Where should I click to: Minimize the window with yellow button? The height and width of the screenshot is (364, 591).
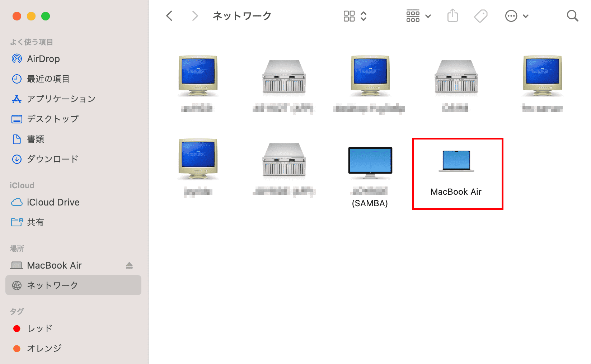tap(31, 16)
